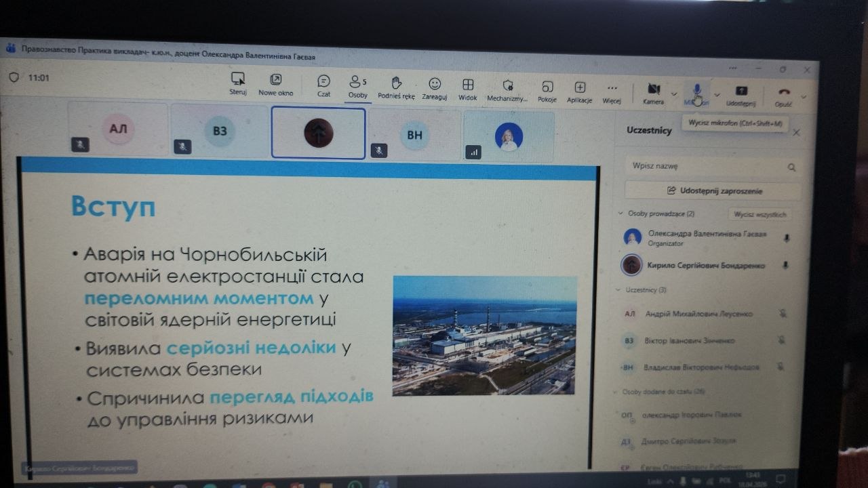This screenshot has height=488, width=868.
Task: Open the Widok view options
Action: 468,89
